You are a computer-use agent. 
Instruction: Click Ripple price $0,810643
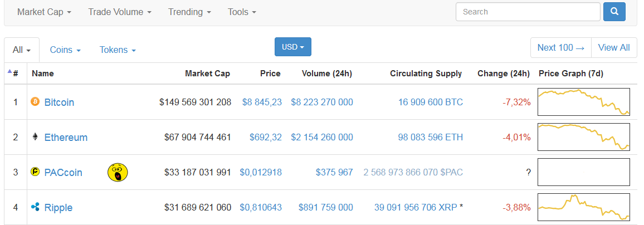tap(261, 208)
